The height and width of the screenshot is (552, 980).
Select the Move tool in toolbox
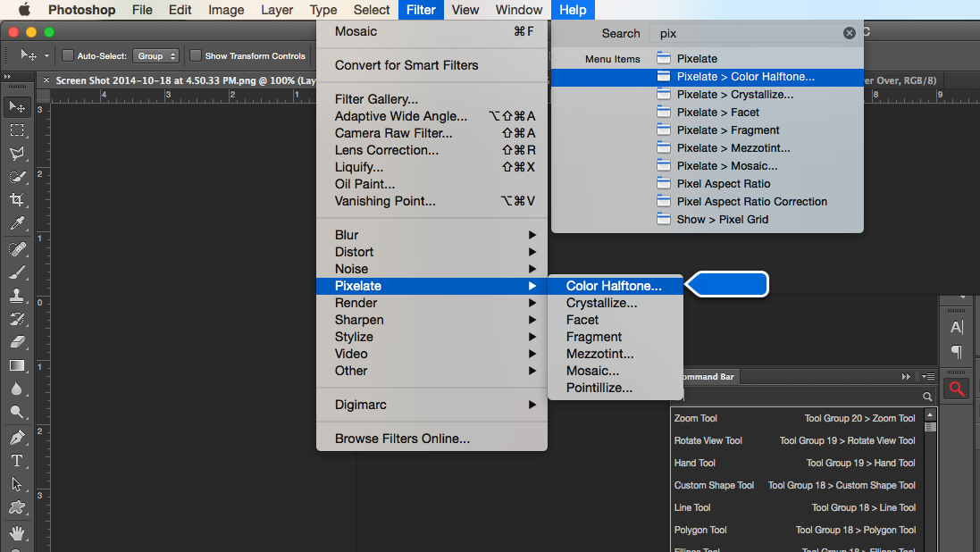coord(17,107)
